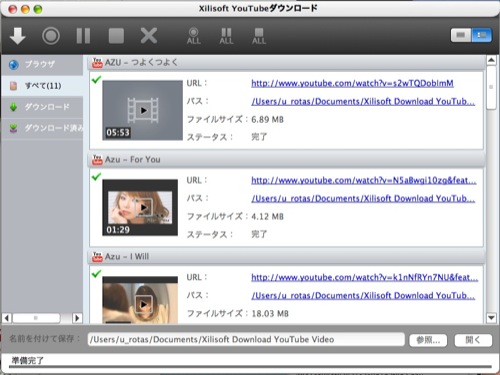Show the ダウンロード category

(42, 107)
